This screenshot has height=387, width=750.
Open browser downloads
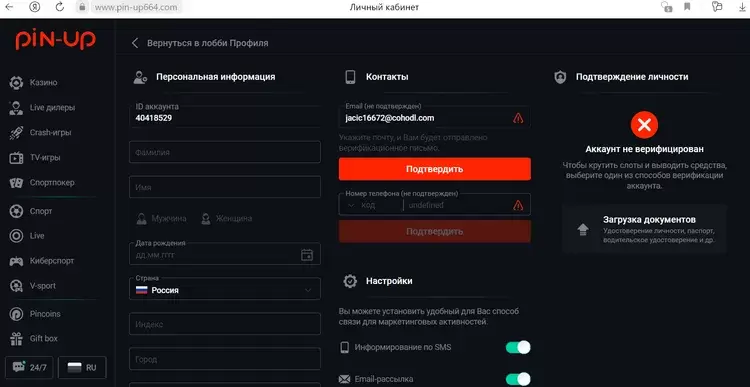[742, 7]
